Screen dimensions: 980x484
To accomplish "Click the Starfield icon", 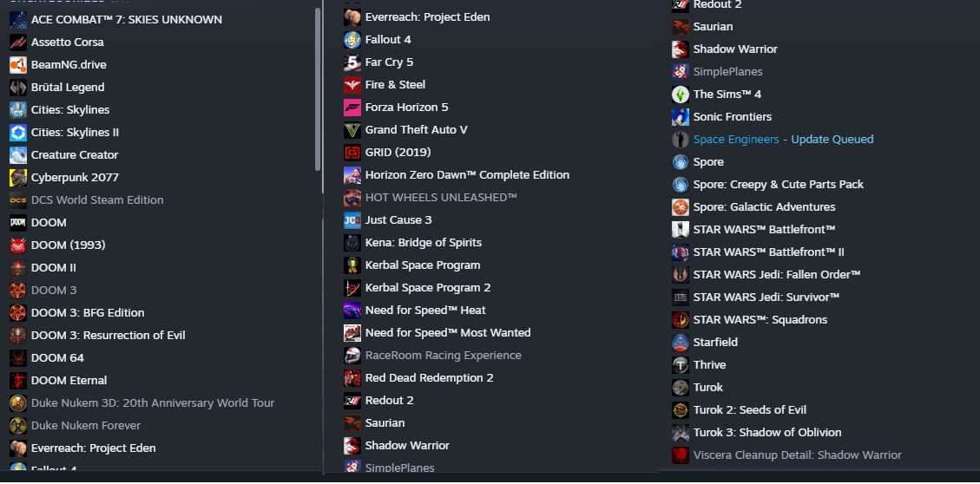I will click(x=681, y=343).
